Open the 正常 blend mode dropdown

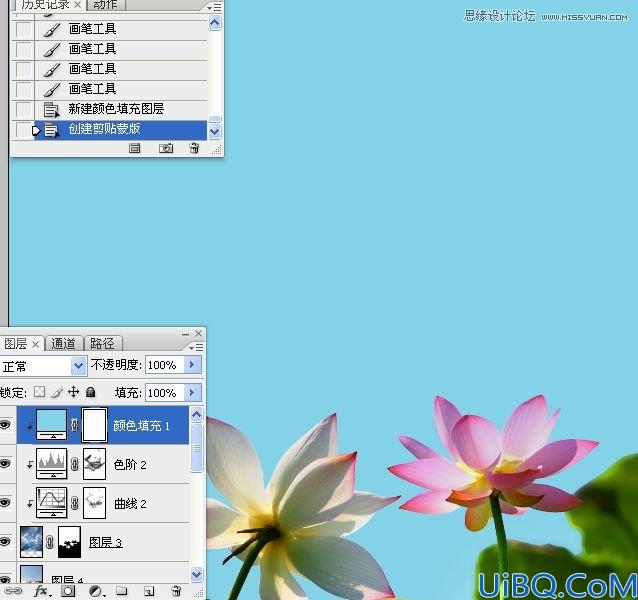coord(79,366)
